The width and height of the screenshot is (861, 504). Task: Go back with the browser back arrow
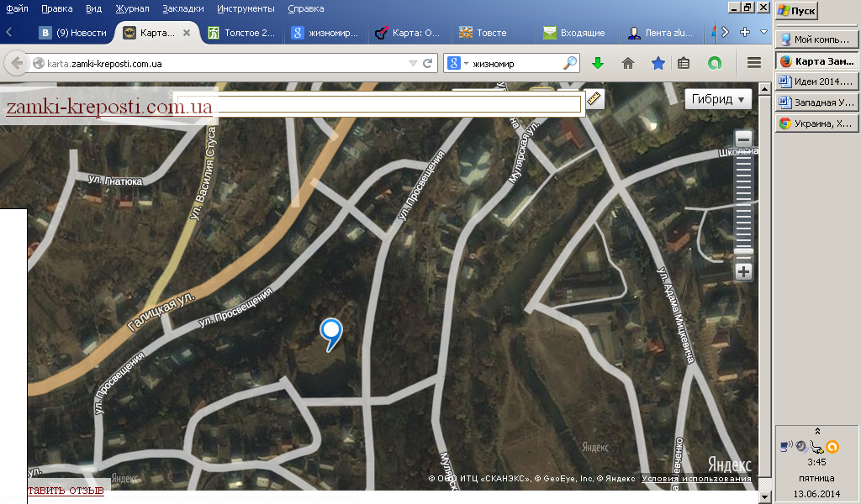pos(17,64)
